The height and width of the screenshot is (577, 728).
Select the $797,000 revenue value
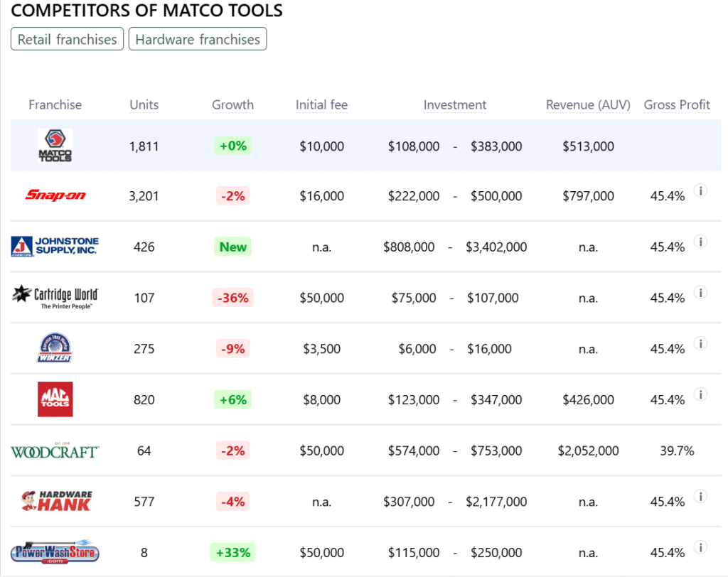click(588, 196)
